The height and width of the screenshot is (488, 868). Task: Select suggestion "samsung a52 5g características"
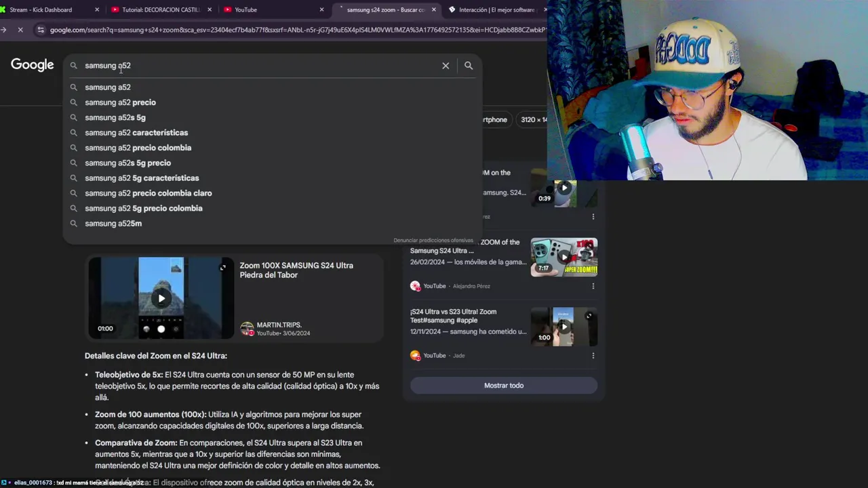tap(142, 178)
